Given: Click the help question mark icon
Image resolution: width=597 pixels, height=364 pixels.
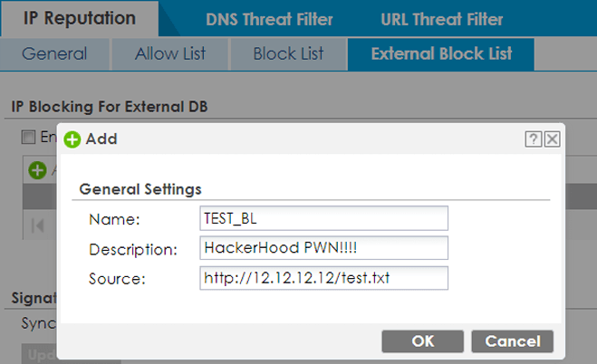Looking at the screenshot, I should coord(534,139).
